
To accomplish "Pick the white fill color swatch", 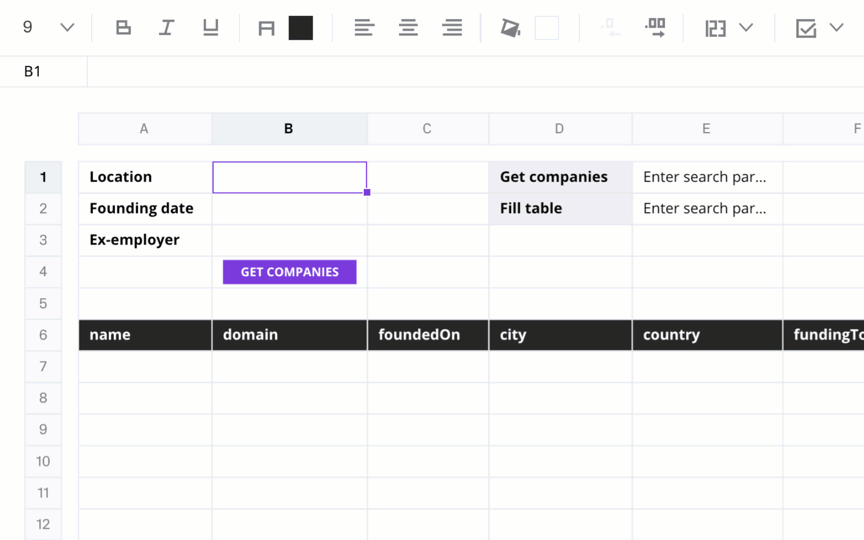I will [x=547, y=28].
